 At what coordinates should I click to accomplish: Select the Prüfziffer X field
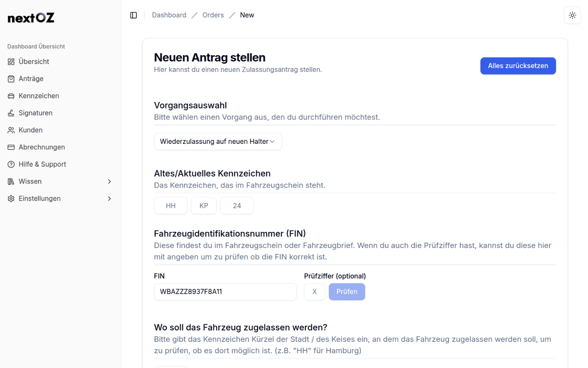[x=314, y=291]
